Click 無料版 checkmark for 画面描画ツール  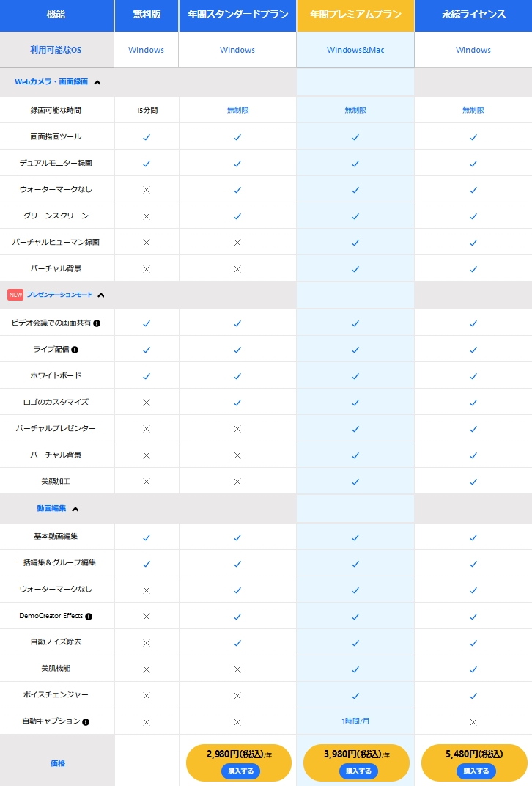pyautogui.click(x=147, y=137)
